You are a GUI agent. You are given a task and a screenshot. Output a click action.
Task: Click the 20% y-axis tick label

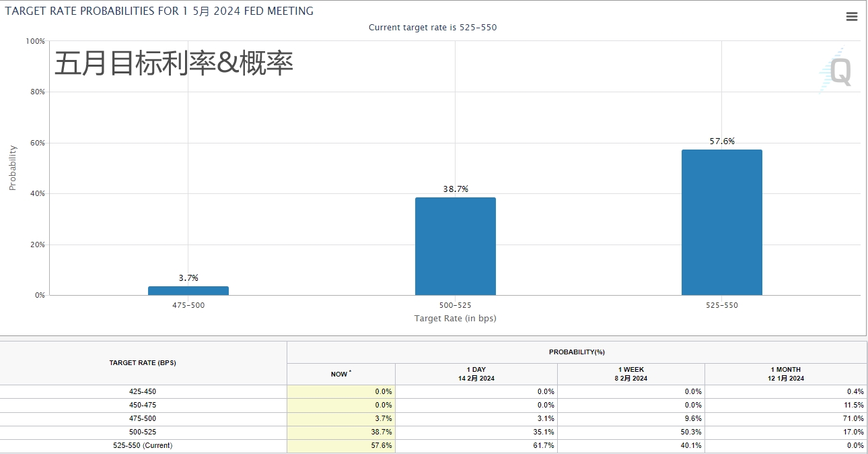(37, 245)
